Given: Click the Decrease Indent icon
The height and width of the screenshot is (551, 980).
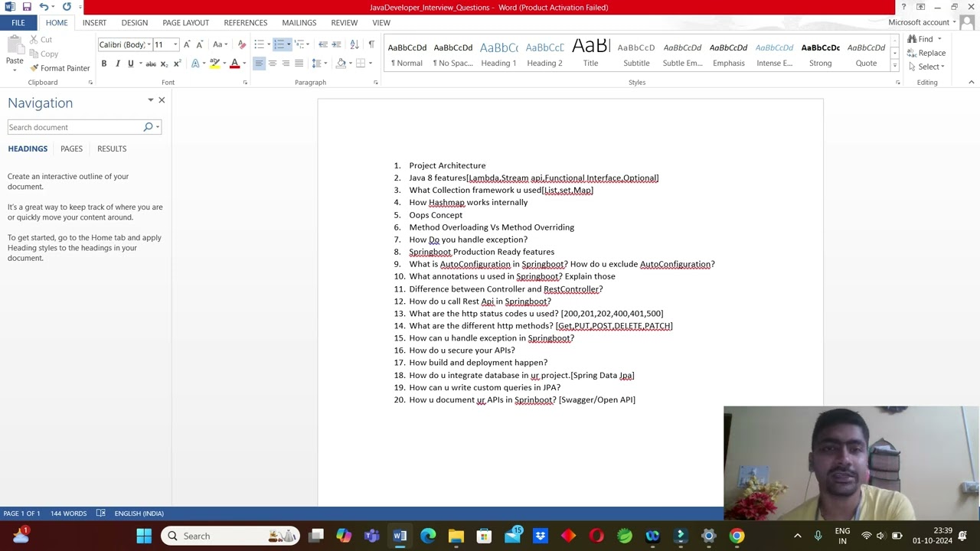Looking at the screenshot, I should tap(323, 44).
